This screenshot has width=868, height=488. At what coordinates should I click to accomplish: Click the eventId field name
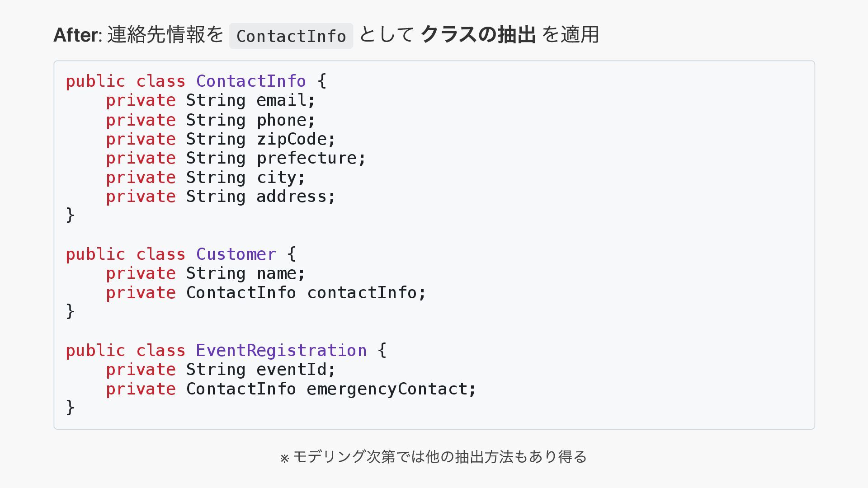click(292, 370)
